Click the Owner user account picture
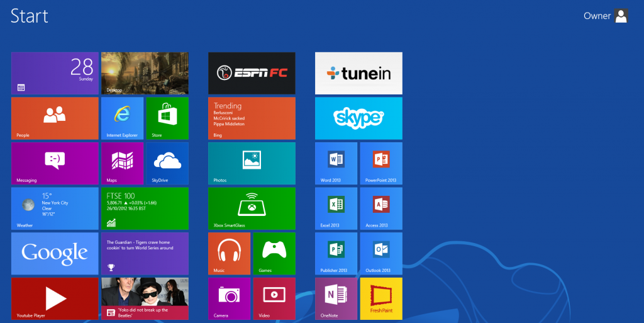The width and height of the screenshot is (644, 323). (x=621, y=16)
